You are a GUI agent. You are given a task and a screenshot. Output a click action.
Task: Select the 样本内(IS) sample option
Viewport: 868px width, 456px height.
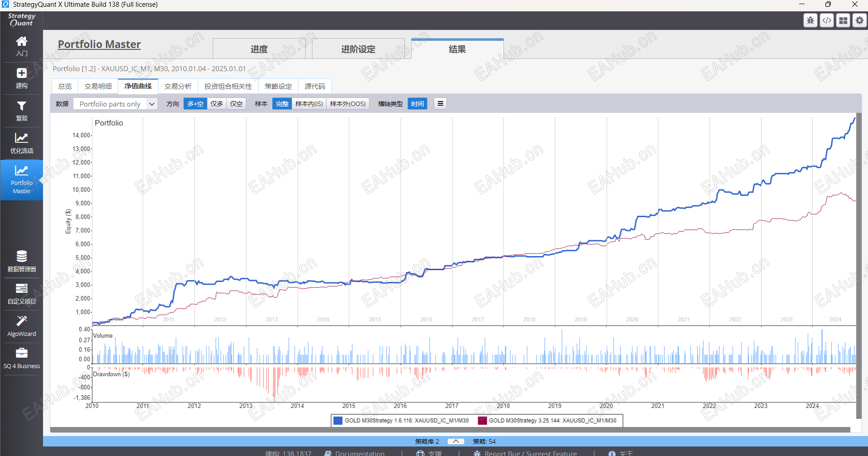click(x=309, y=104)
